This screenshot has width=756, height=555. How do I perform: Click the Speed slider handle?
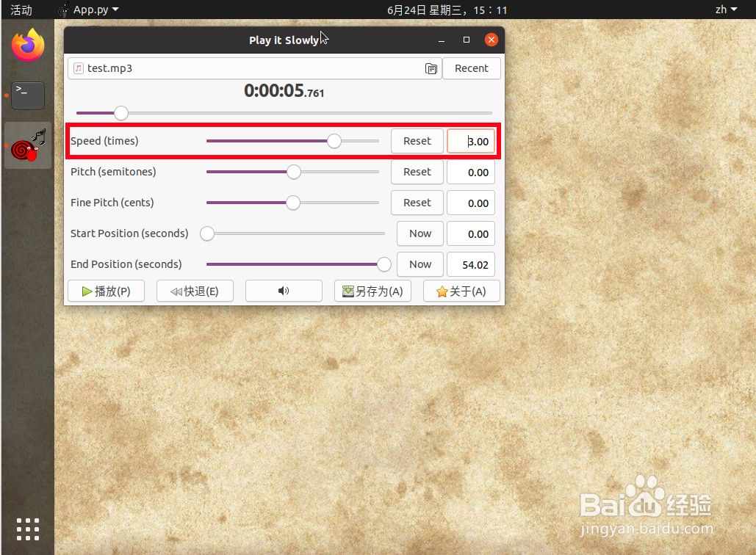point(334,141)
